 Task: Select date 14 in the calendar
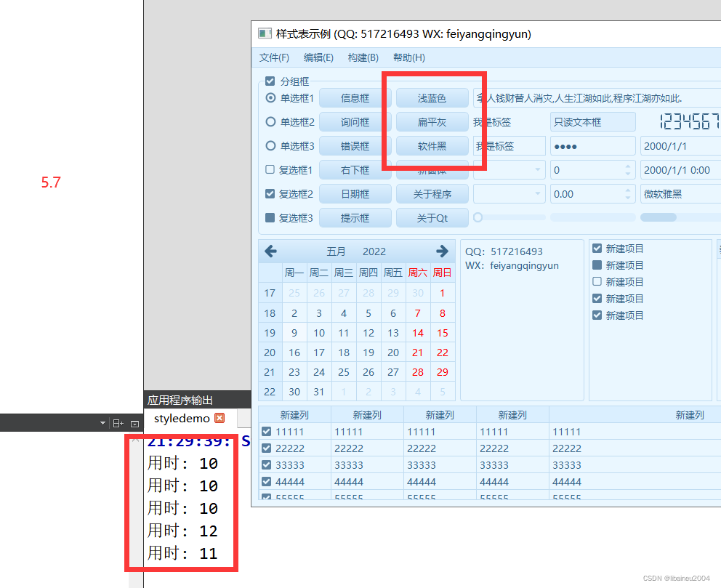point(417,333)
